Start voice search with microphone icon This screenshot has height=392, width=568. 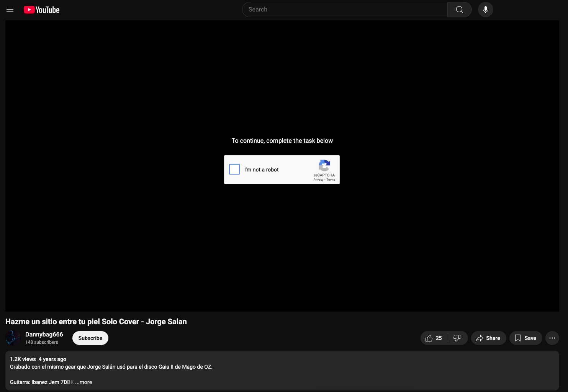click(486, 10)
